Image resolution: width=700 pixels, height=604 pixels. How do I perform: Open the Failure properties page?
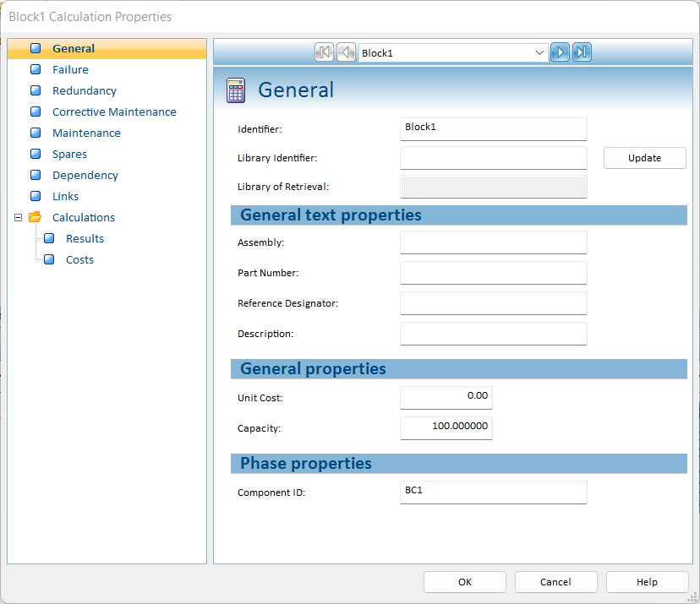[70, 69]
